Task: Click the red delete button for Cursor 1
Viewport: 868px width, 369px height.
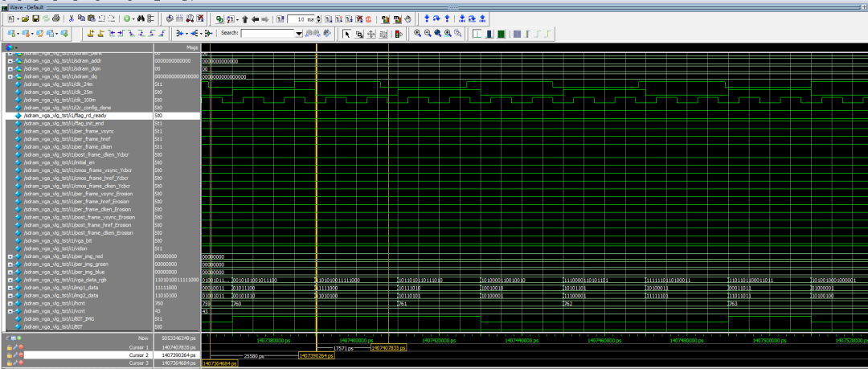Action: [23, 346]
